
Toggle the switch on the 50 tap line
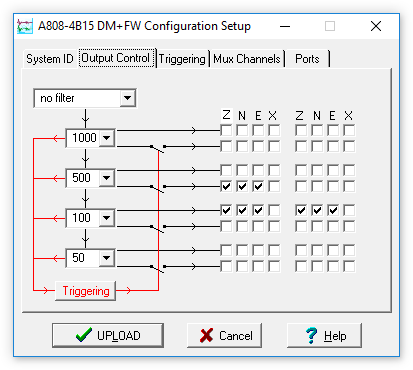pyautogui.click(x=157, y=268)
